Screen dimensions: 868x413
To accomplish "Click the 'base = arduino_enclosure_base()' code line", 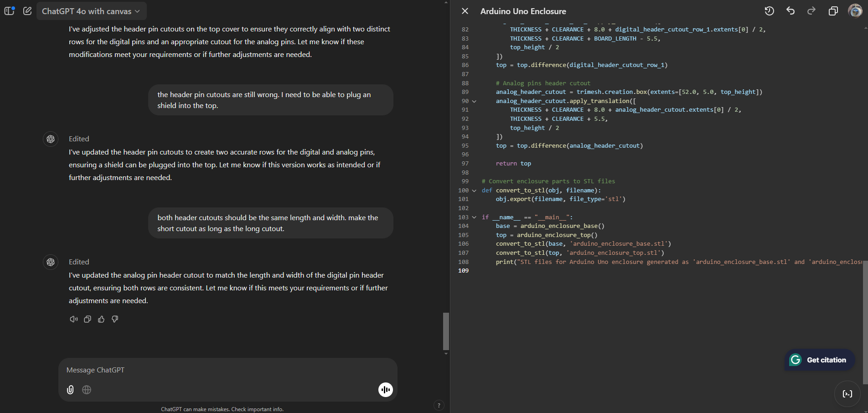I will tap(550, 226).
